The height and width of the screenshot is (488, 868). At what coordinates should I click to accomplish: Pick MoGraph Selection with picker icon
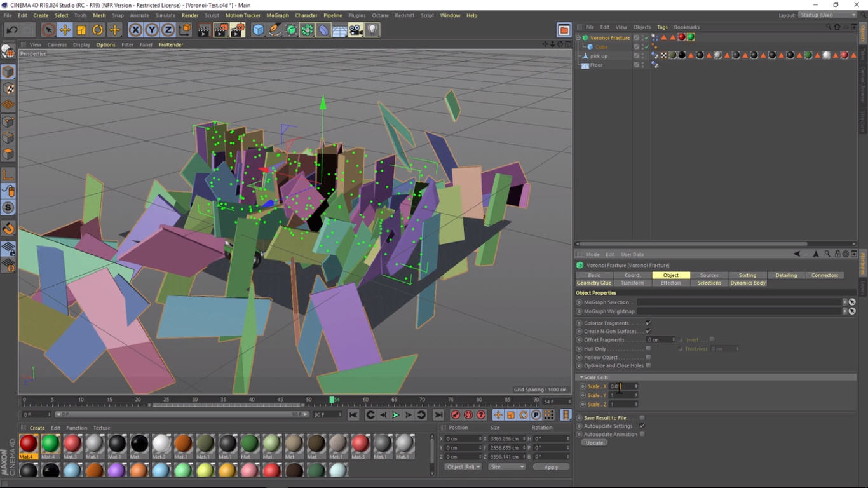pyautogui.click(x=852, y=302)
